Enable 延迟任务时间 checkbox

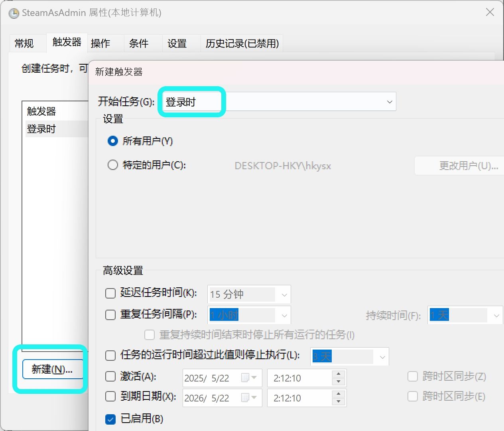(x=110, y=293)
